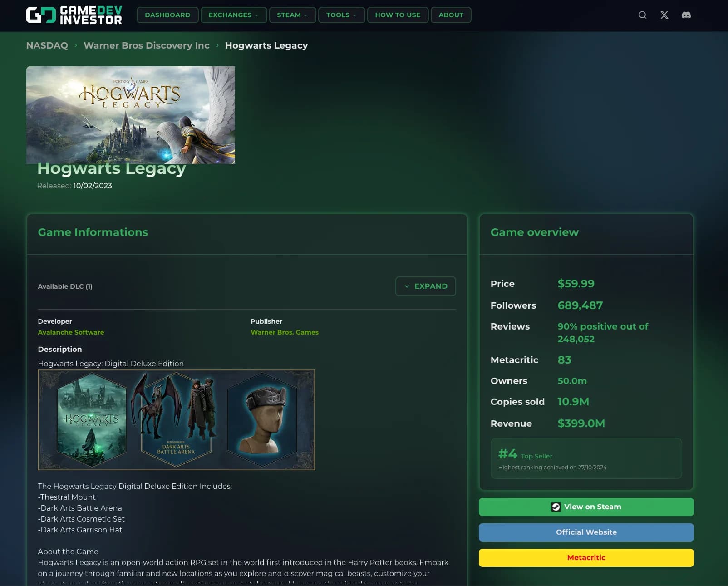
Task: Open the Metacritic page
Action: [586, 557]
